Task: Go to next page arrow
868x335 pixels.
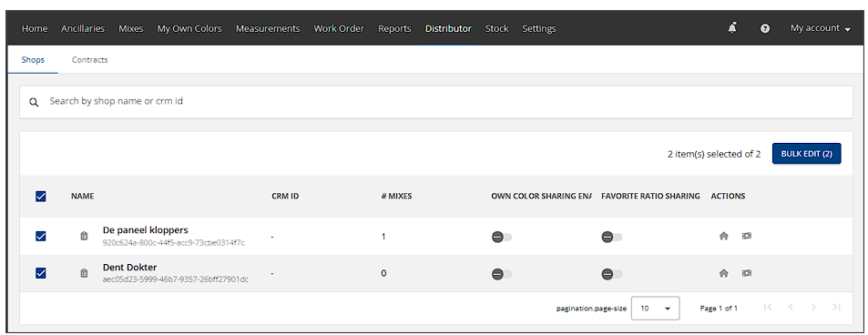Action: tap(813, 307)
